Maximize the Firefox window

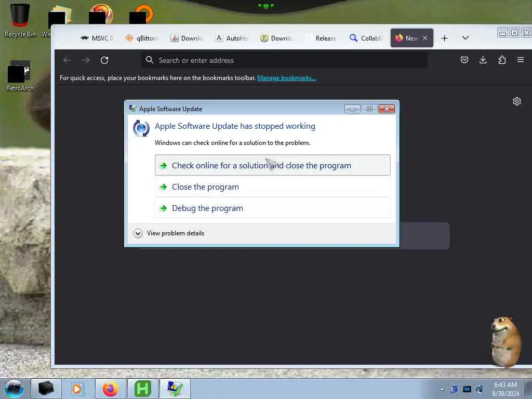(x=515, y=33)
